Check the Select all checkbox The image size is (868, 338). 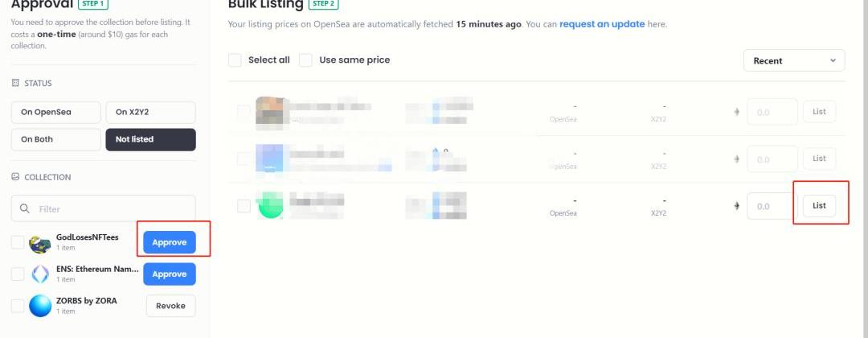[x=235, y=60]
